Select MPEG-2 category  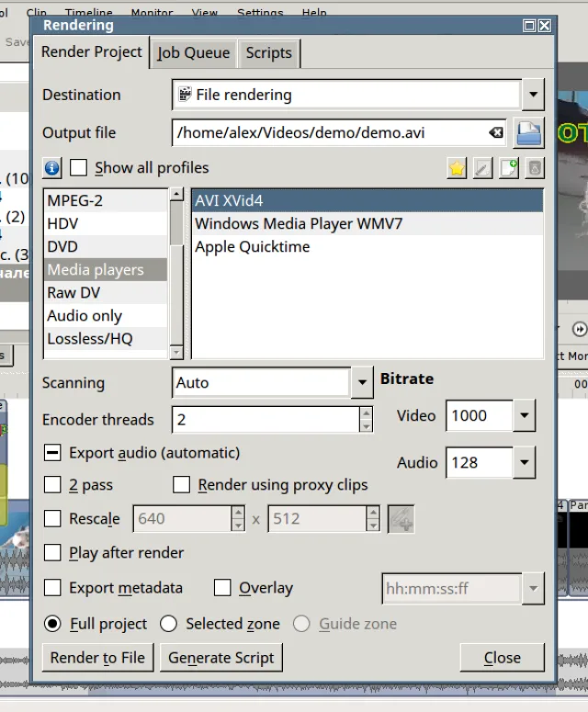(106, 200)
